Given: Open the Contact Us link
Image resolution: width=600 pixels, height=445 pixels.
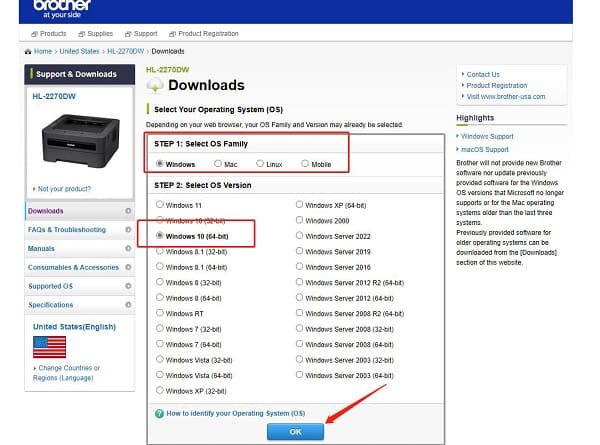Looking at the screenshot, I should click(483, 74).
